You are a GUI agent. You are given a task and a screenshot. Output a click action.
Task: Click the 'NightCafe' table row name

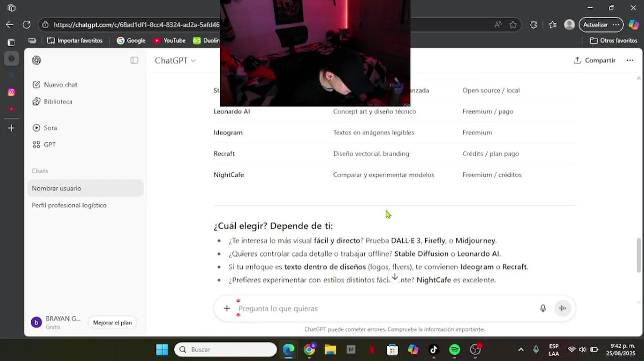pyautogui.click(x=229, y=175)
